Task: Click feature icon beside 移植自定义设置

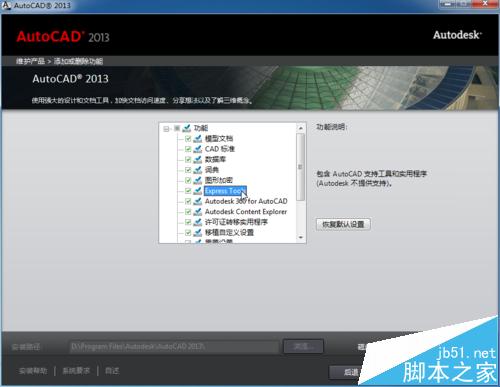Action: 198,232
